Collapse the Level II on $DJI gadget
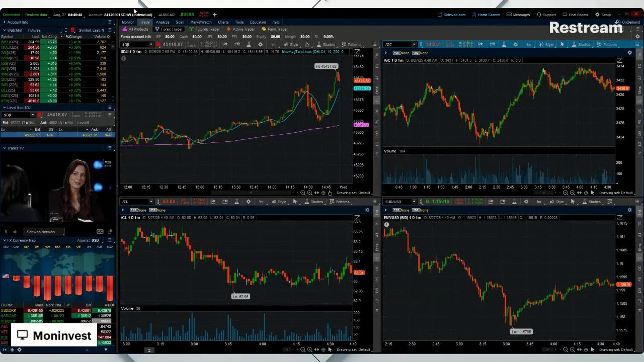 click(x=5, y=108)
